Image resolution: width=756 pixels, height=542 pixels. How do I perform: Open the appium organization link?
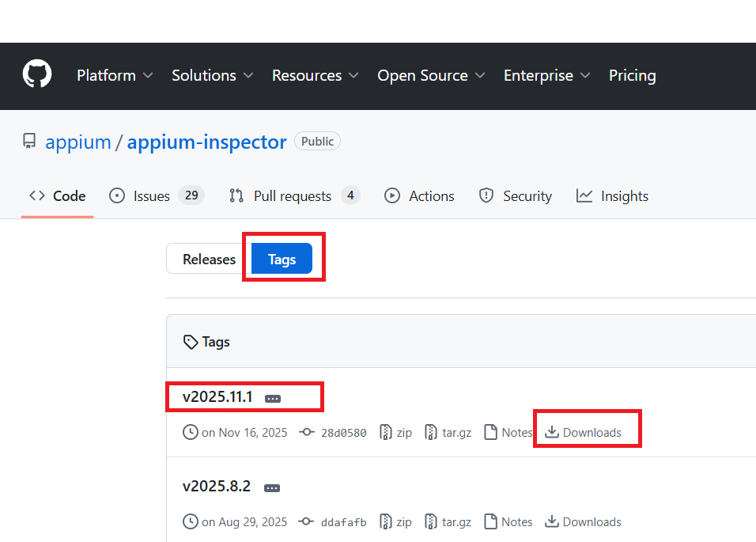coord(78,142)
